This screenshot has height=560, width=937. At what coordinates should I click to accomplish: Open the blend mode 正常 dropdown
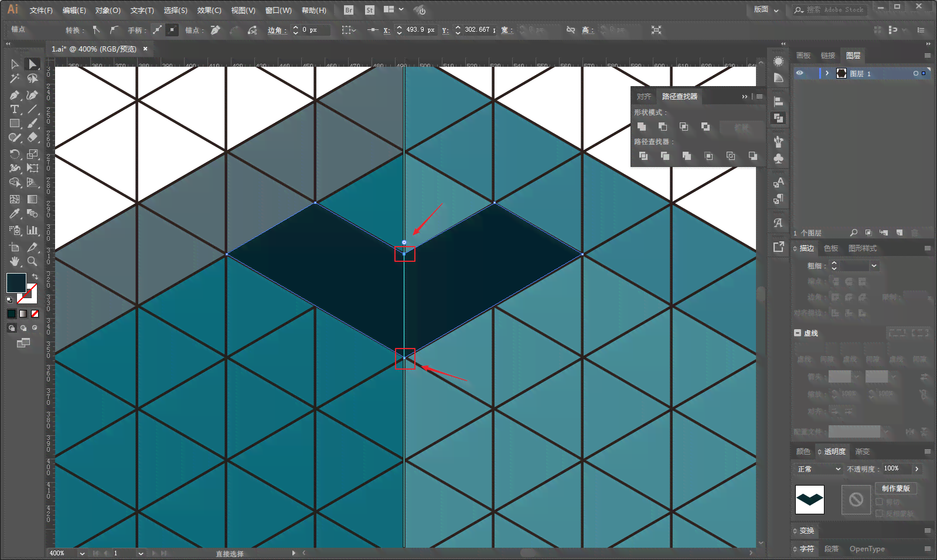click(x=819, y=469)
